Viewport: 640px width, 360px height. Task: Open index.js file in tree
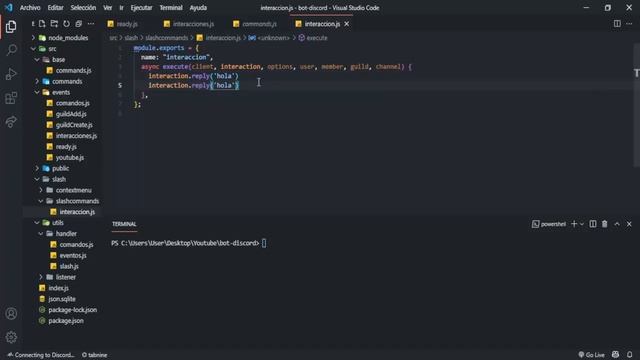[58, 288]
